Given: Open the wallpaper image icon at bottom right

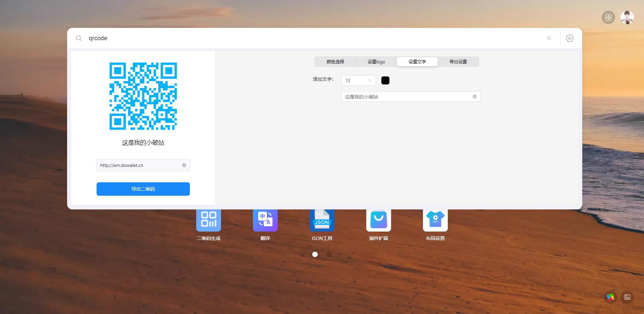Looking at the screenshot, I should (627, 297).
